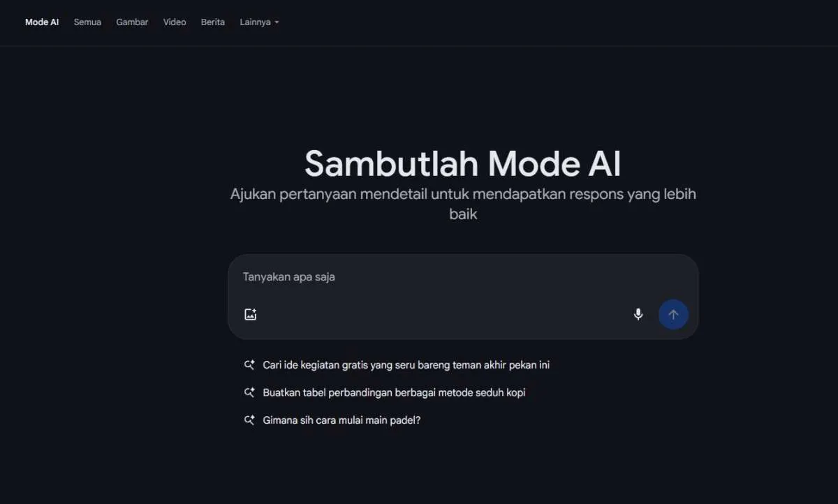Click the sparkle icon next to the coffee suggestion

(249, 392)
